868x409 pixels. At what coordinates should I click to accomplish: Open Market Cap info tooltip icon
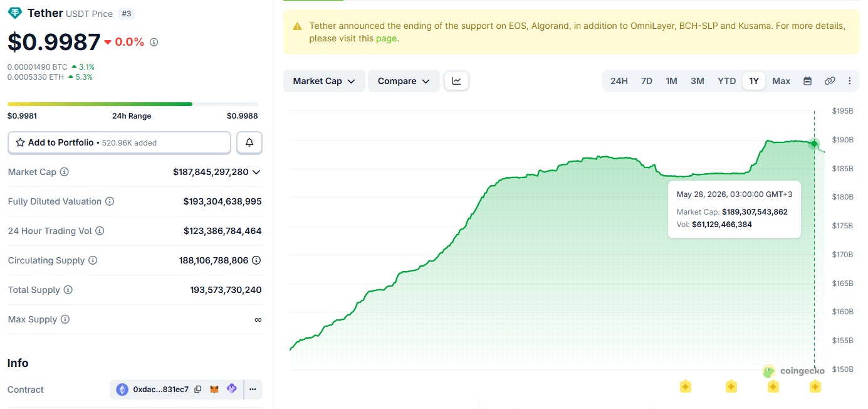(65, 172)
